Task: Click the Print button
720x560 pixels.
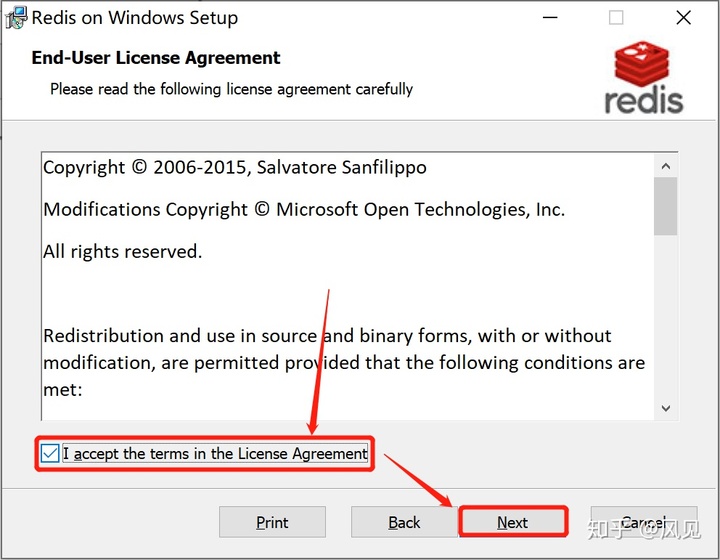Action: tap(272, 522)
